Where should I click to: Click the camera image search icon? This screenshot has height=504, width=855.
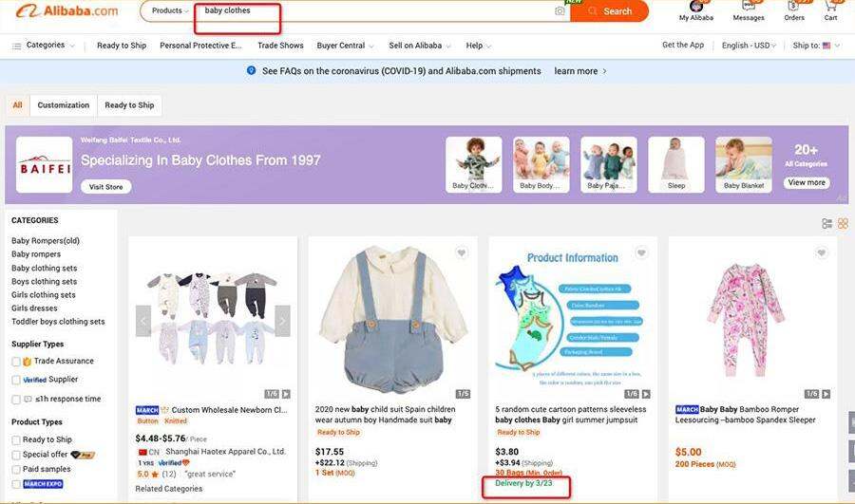[560, 11]
